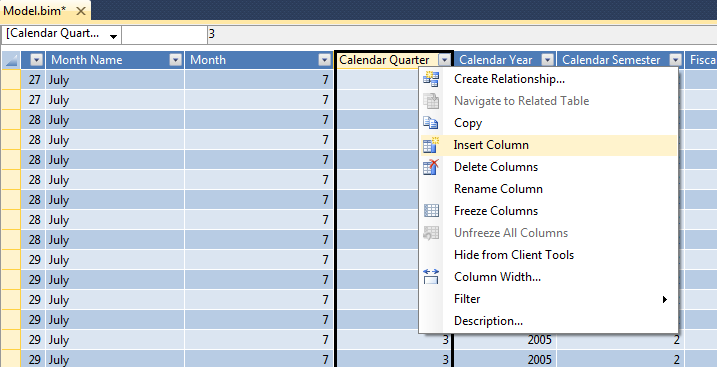The height and width of the screenshot is (367, 717).
Task: Click the Copy icon in the context menu
Action: coord(430,123)
